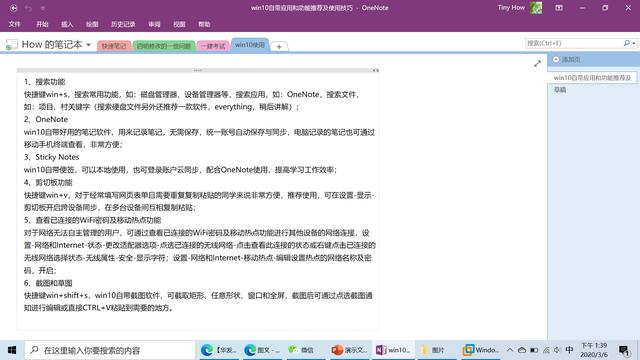Click the note container width arrows
This screenshot has height=360, width=640.
click(x=375, y=71)
